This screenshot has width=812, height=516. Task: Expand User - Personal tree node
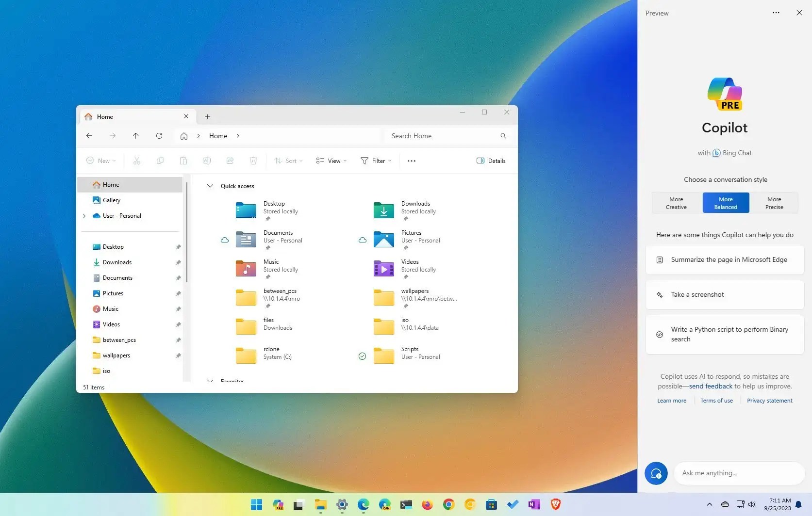point(84,216)
